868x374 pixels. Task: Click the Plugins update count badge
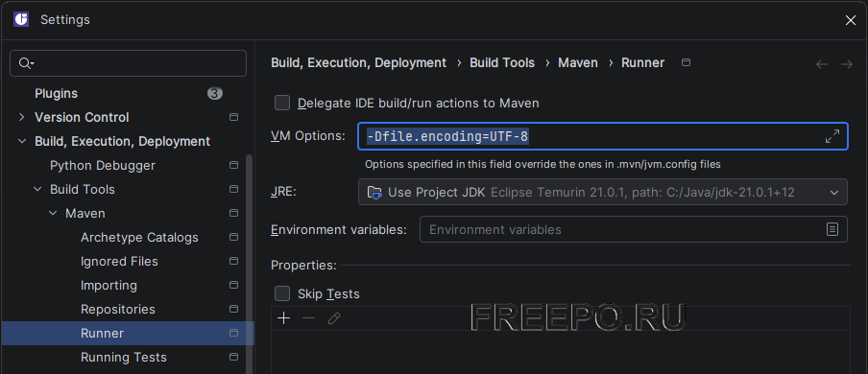click(x=215, y=94)
